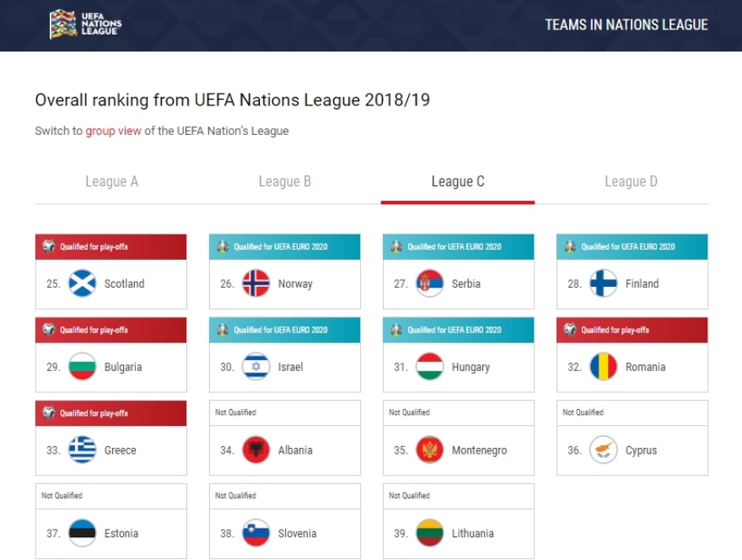Select the Lithuania flag icon
The image size is (742, 560).
(x=428, y=533)
